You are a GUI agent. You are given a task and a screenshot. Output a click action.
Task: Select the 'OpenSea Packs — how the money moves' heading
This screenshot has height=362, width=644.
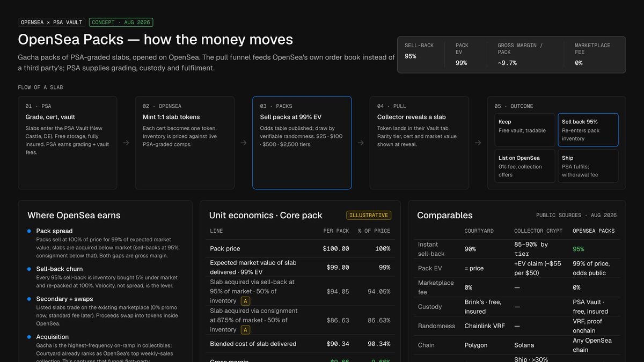tap(156, 39)
